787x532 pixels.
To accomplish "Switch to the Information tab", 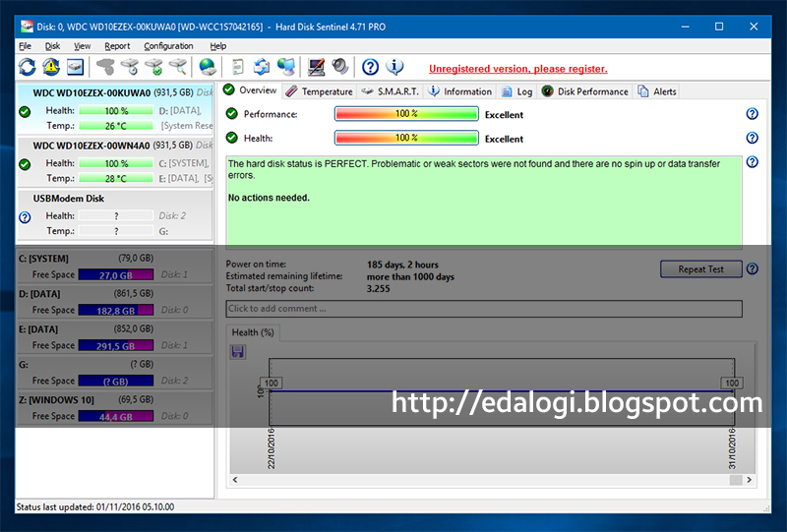I will 459,91.
